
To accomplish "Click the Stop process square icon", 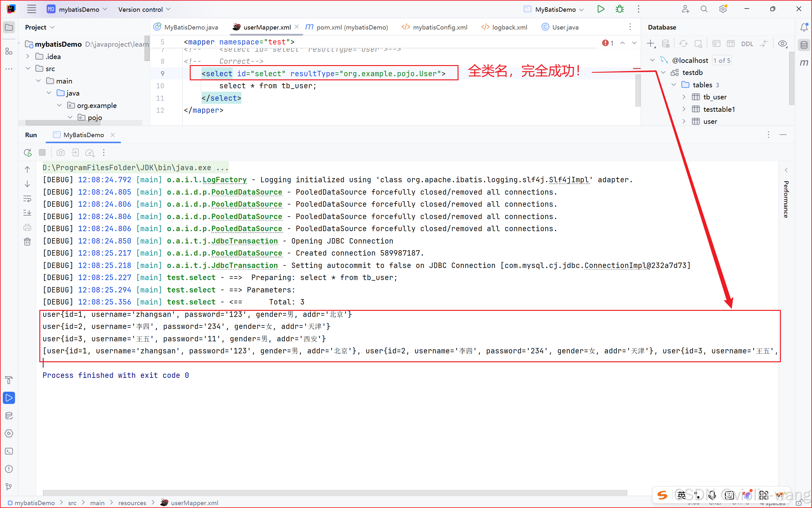I will coord(42,153).
